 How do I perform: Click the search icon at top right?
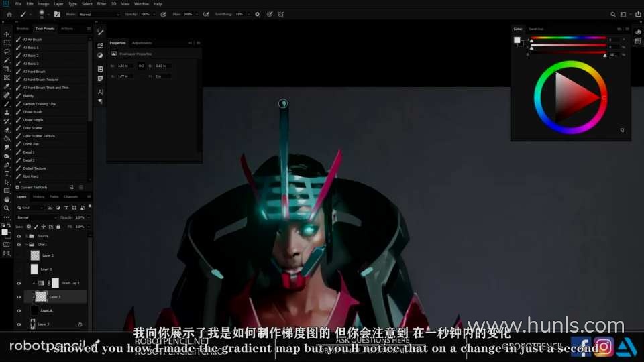click(x=612, y=14)
